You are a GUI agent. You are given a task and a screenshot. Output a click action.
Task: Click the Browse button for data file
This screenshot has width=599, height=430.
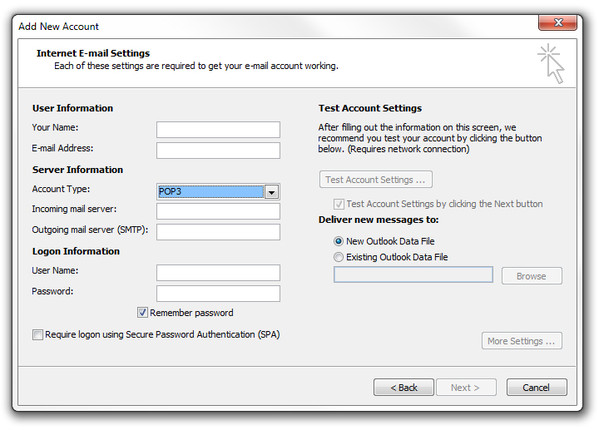[x=531, y=276]
